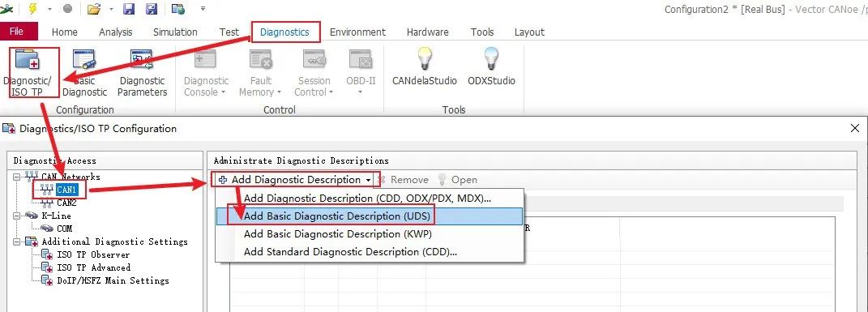
Task: Open the Add Diagnostic Description dropdown arrow
Action: (368, 181)
